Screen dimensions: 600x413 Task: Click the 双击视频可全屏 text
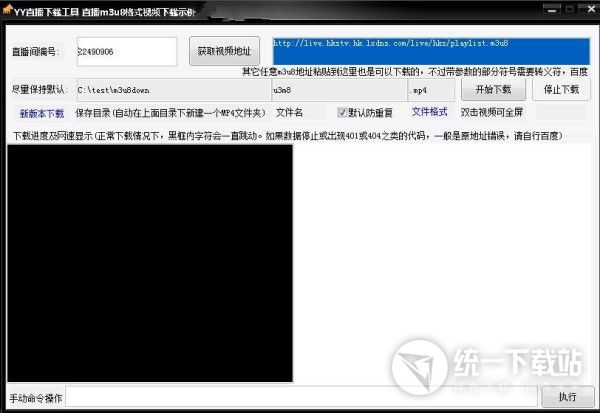pyautogui.click(x=492, y=112)
